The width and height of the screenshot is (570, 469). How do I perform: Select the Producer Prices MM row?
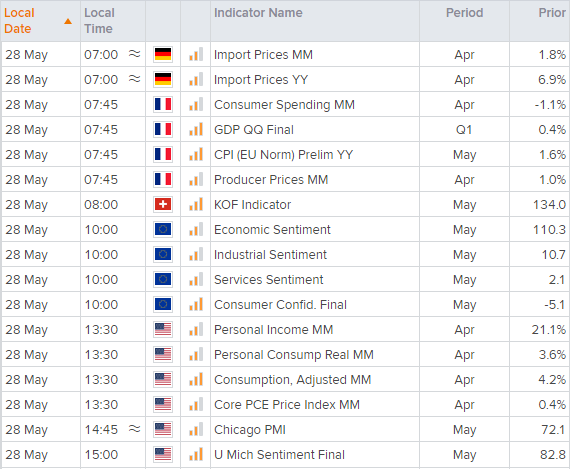point(285,180)
